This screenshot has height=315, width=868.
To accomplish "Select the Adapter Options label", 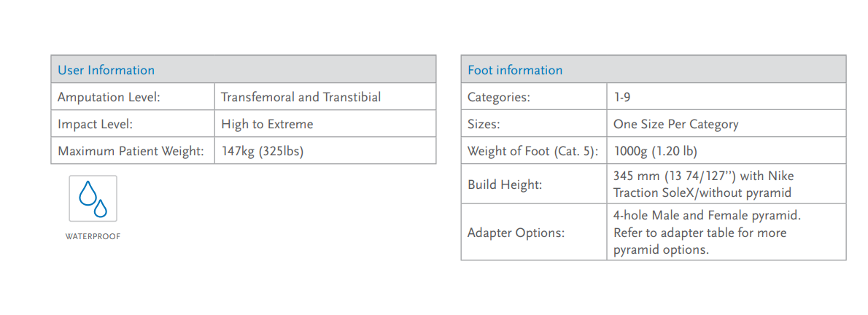I will click(516, 233).
